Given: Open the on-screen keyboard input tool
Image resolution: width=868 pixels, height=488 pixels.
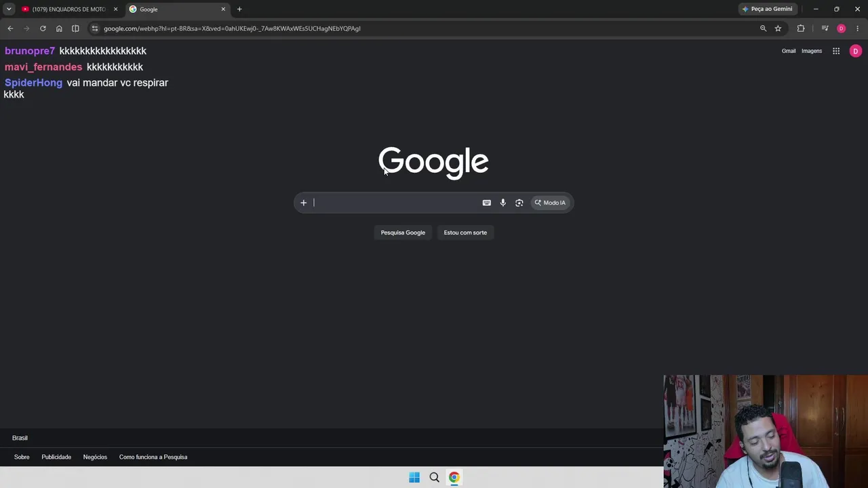Looking at the screenshot, I should pos(486,203).
